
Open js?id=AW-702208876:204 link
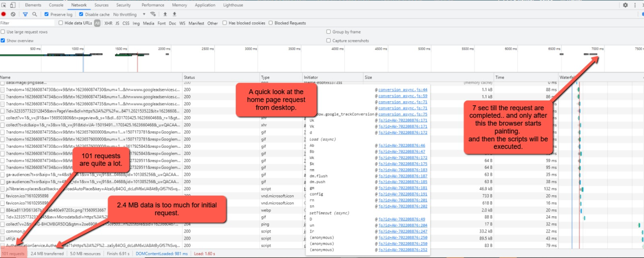pyautogui.click(x=403, y=225)
